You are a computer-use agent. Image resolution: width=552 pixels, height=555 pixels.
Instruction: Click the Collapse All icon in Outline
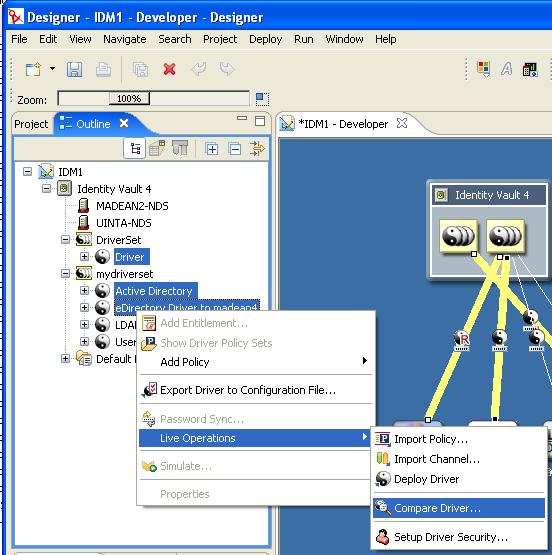(x=235, y=149)
